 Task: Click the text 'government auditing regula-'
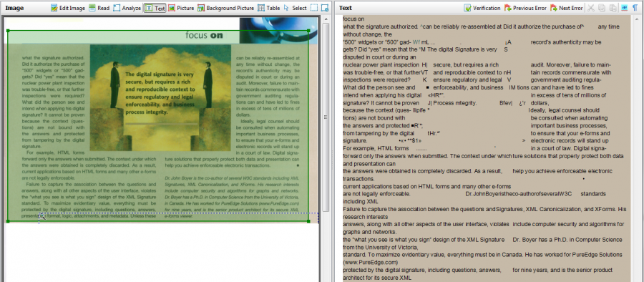[x=566, y=80]
